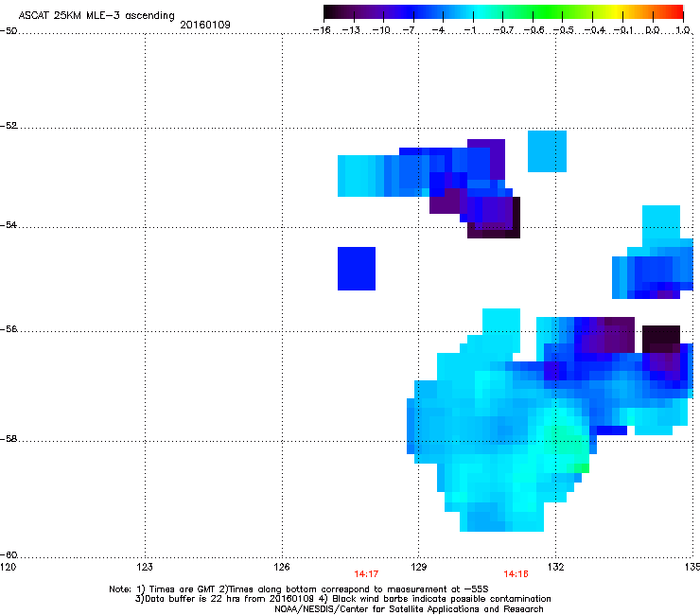Click the red '14:16' swath time

[516, 574]
